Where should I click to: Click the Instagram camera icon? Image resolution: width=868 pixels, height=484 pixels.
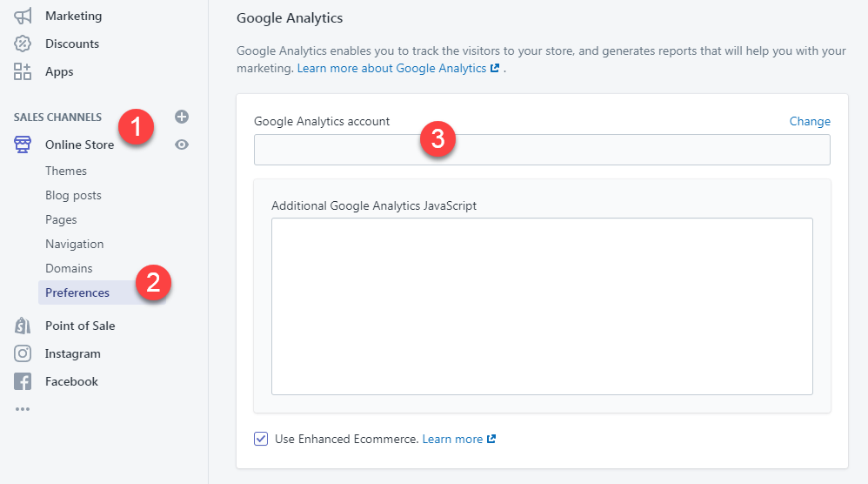pyautogui.click(x=23, y=353)
